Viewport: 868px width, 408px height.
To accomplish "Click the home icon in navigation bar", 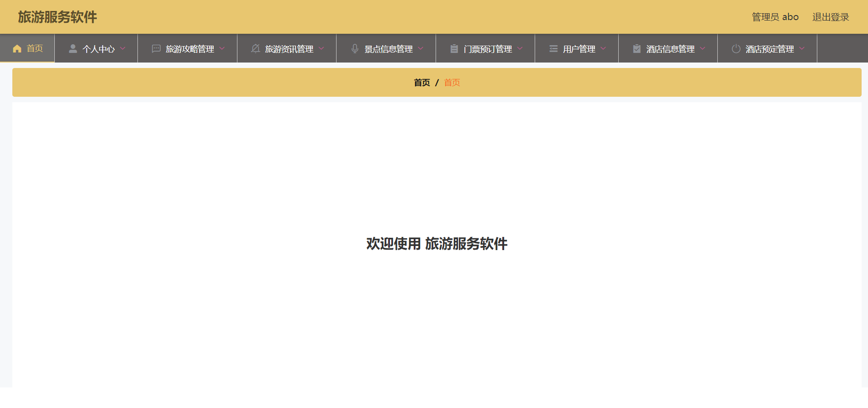I will (17, 49).
